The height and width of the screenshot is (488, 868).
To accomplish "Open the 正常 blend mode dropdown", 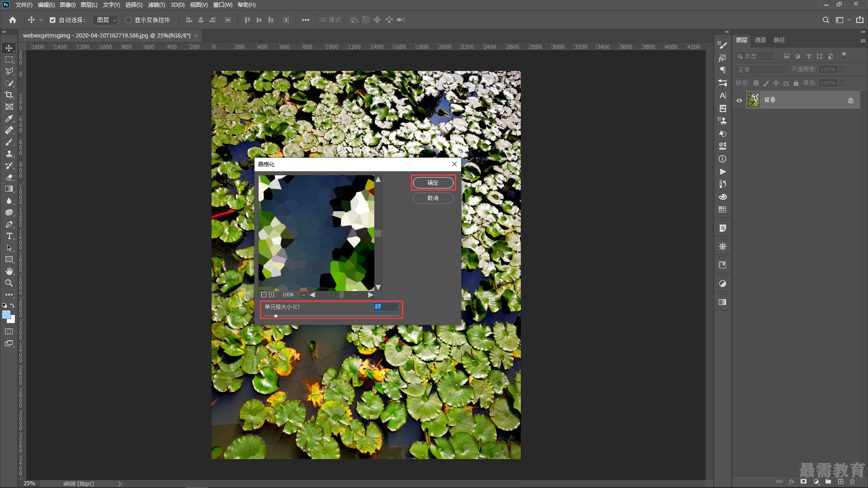I will (x=760, y=70).
